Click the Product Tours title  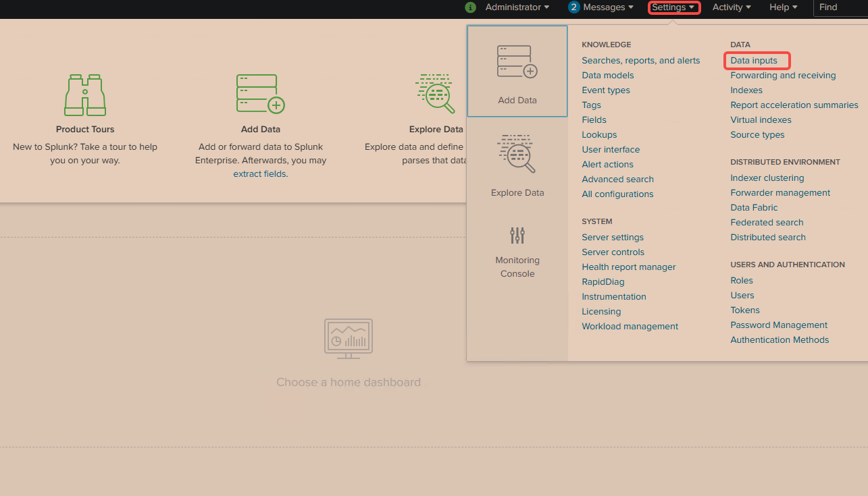click(x=85, y=130)
